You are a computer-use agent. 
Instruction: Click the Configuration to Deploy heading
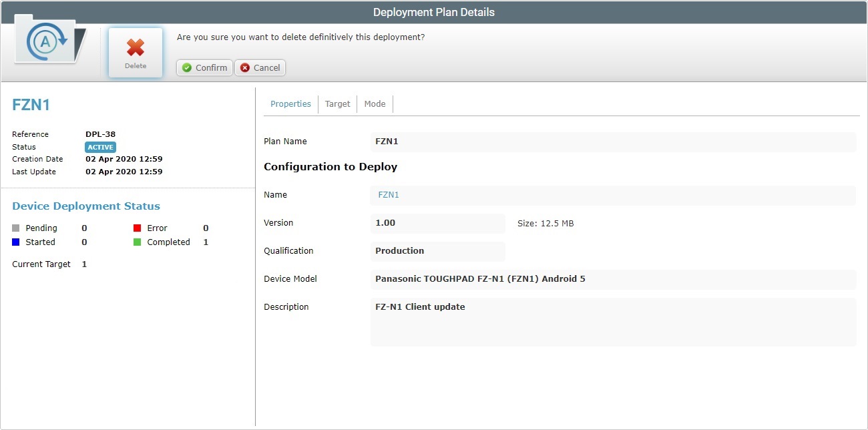click(x=331, y=167)
